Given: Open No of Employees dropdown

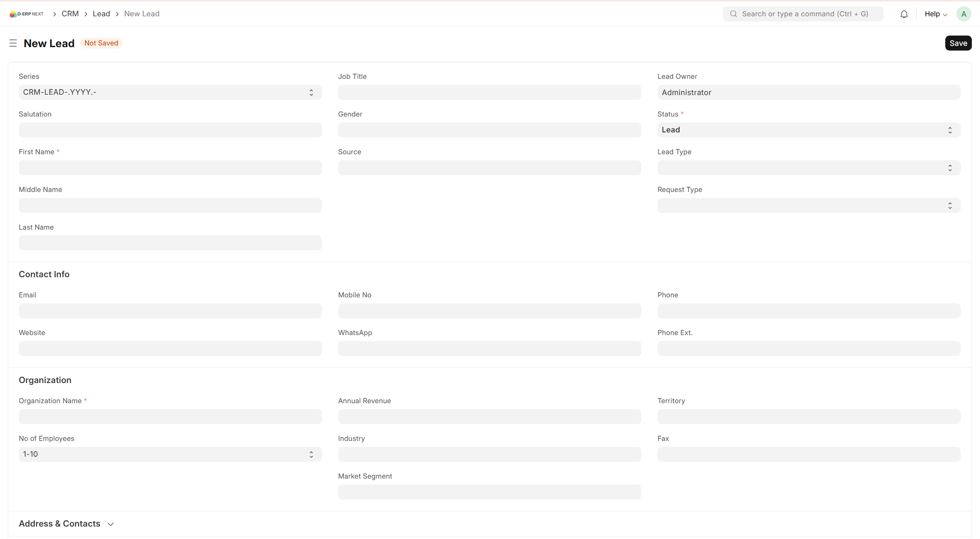Looking at the screenshot, I should [x=170, y=455].
